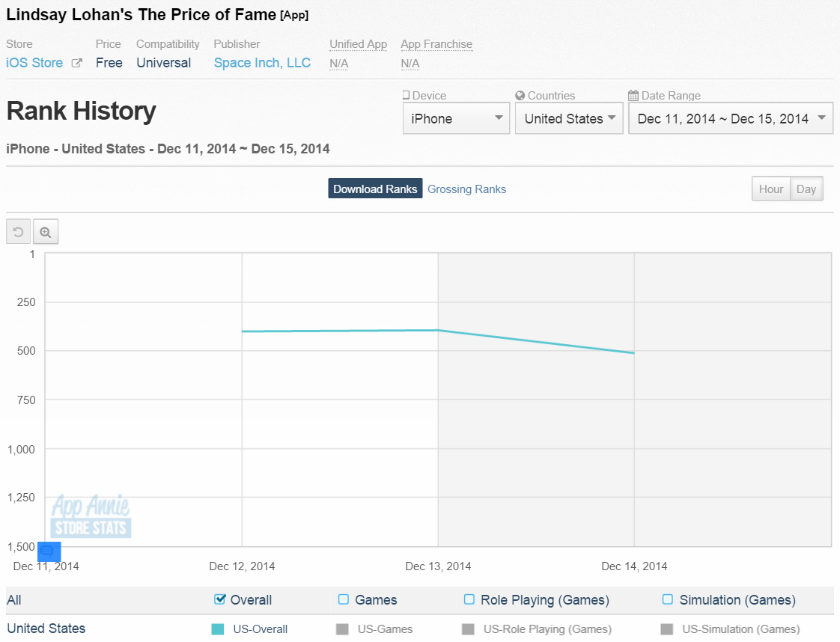Click the US-Role Playing gray swatch
The image size is (840, 642).
click(468, 629)
